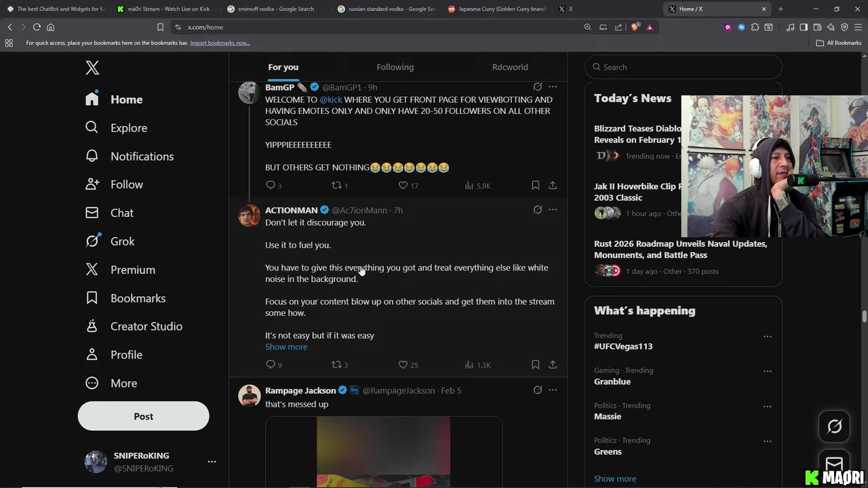
Task: Repost ACTIONMAN's post
Action: coord(339,365)
